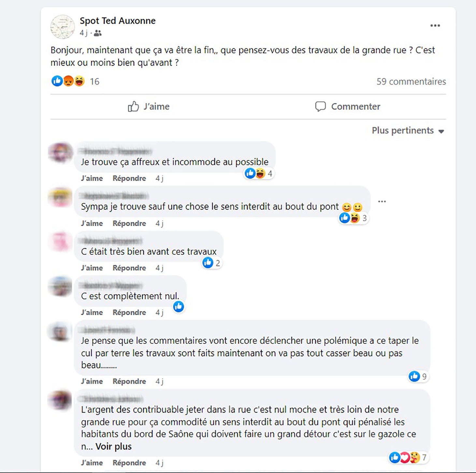View 7 reactions on 'argent des contribuable' comment
The width and height of the screenshot is (476, 473).
coord(408,458)
